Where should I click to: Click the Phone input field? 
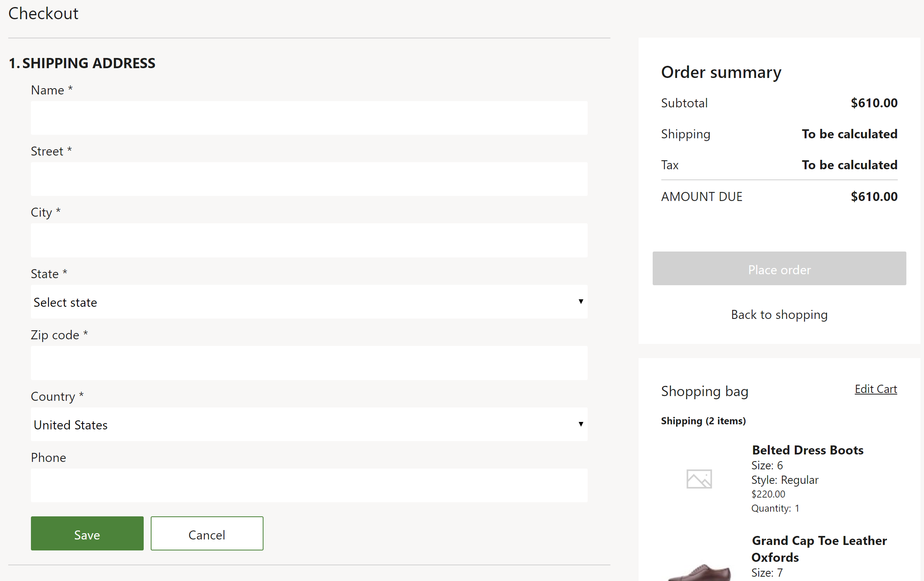pyautogui.click(x=309, y=485)
